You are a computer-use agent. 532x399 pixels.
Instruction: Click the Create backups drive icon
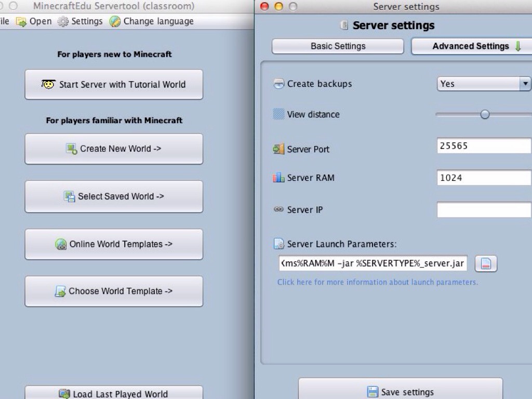[278, 84]
